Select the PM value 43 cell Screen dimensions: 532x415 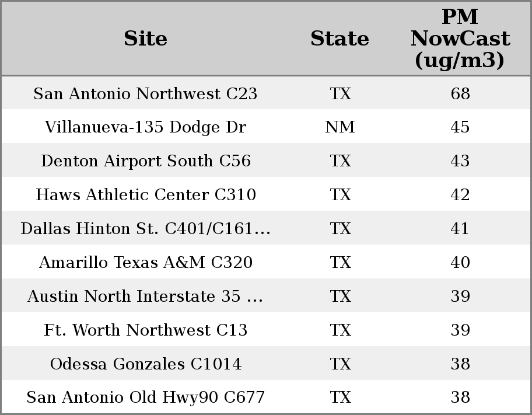[x=460, y=161]
